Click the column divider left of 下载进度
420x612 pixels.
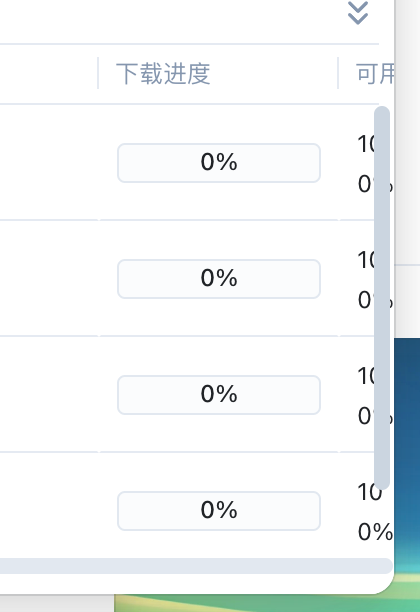(98, 73)
